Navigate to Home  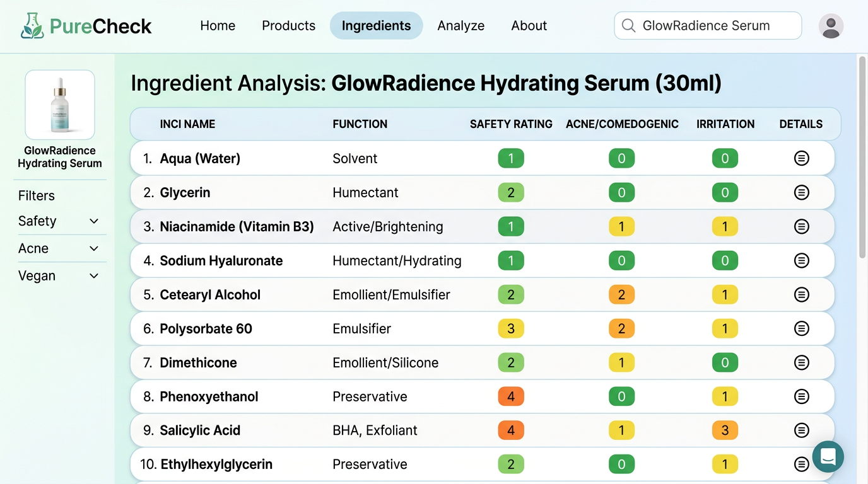[218, 26]
